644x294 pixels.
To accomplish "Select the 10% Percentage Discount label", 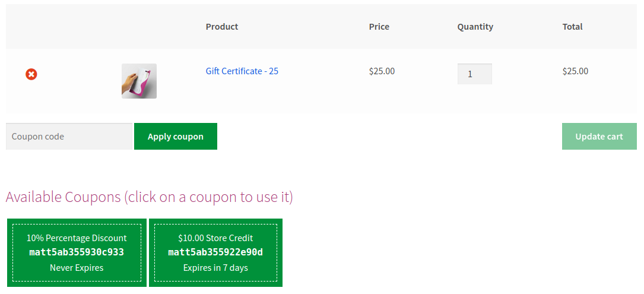I will 77,238.
